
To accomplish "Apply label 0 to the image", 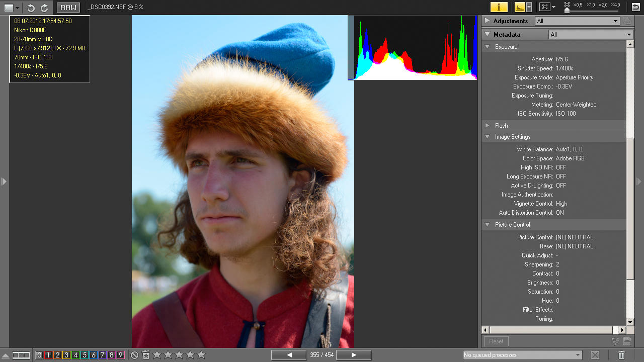I will 39,355.
